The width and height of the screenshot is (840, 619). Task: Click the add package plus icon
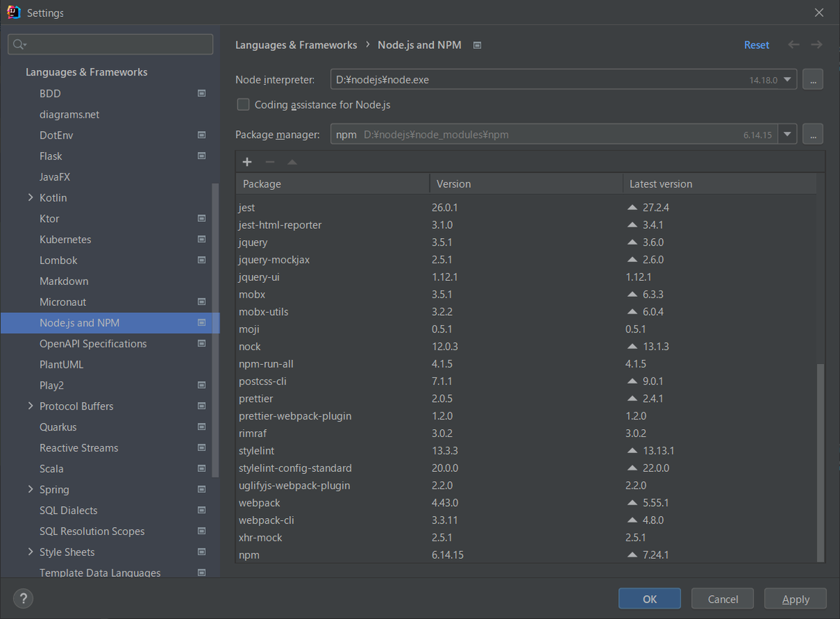click(247, 162)
